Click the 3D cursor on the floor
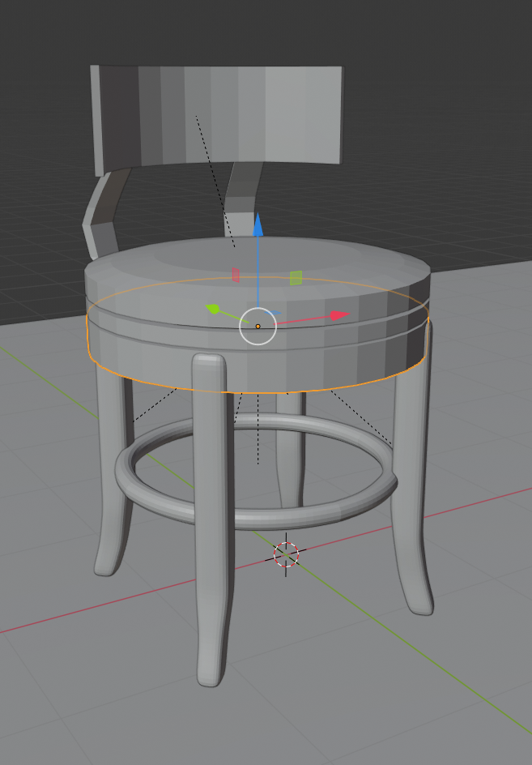The width and height of the screenshot is (532, 765). pyautogui.click(x=286, y=555)
